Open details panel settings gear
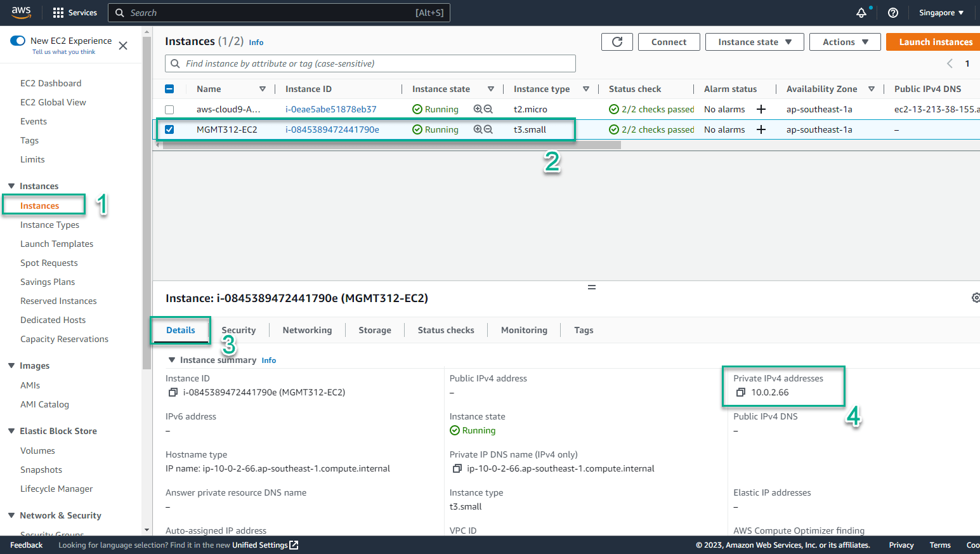This screenshot has height=554, width=980. click(x=976, y=298)
